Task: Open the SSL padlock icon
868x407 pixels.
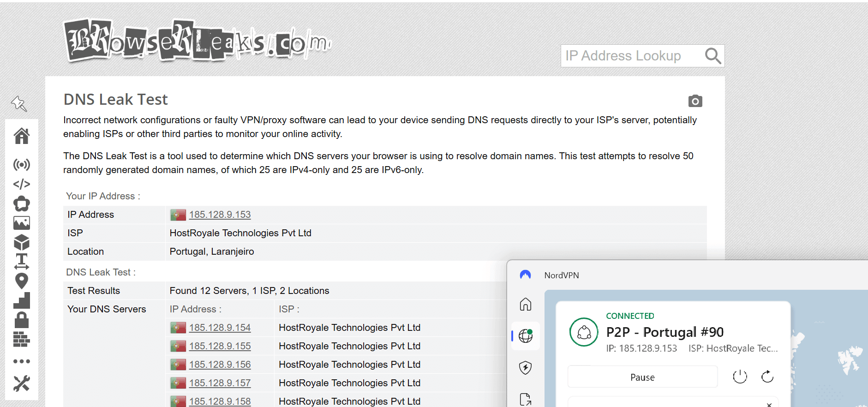Action: 22,320
